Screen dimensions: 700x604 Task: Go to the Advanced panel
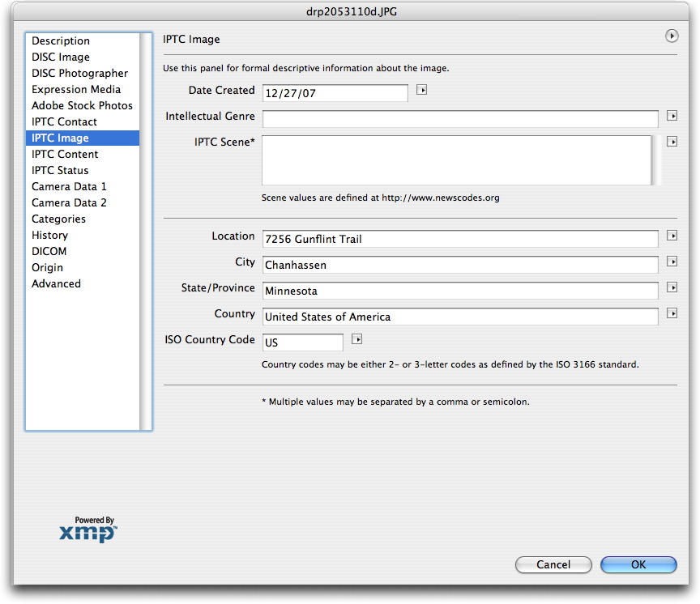pos(56,284)
